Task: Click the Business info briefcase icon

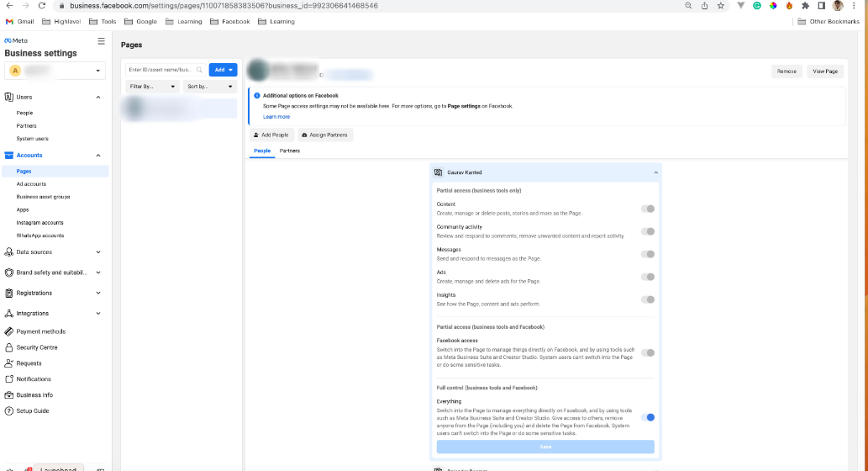Action: click(x=9, y=395)
